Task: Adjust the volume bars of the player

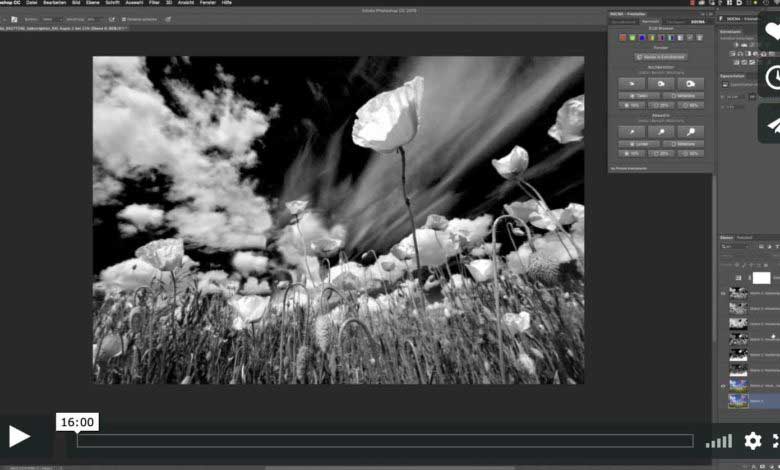Action: (719, 441)
